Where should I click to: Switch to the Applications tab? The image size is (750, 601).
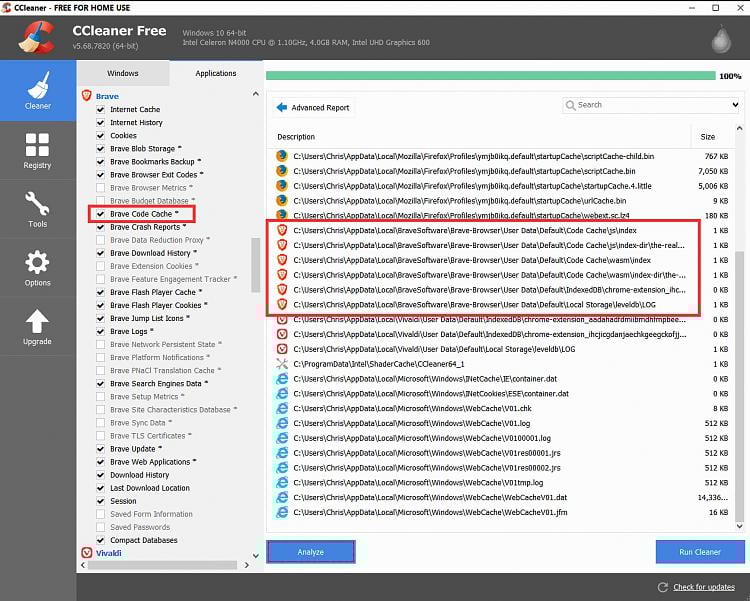[216, 73]
